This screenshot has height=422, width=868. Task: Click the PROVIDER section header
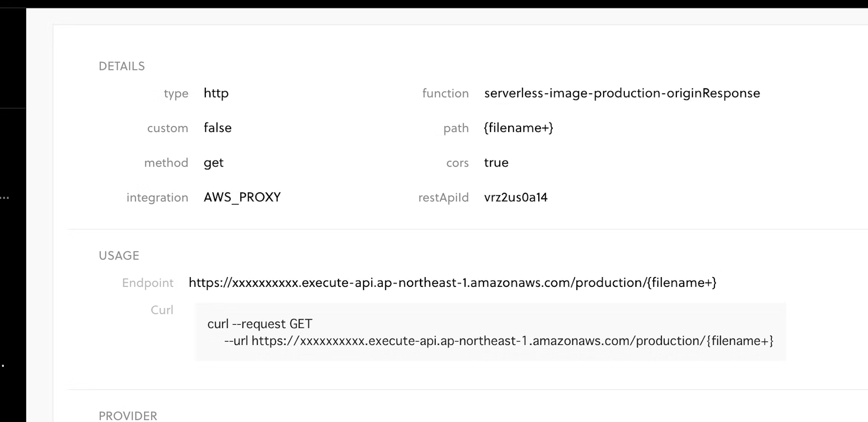pos(128,416)
